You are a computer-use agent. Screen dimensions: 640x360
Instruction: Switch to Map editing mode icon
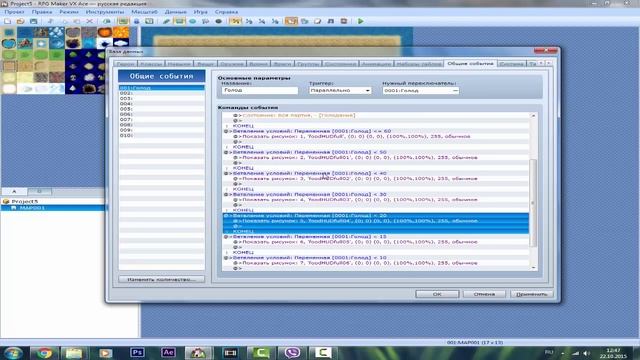[x=123, y=21]
